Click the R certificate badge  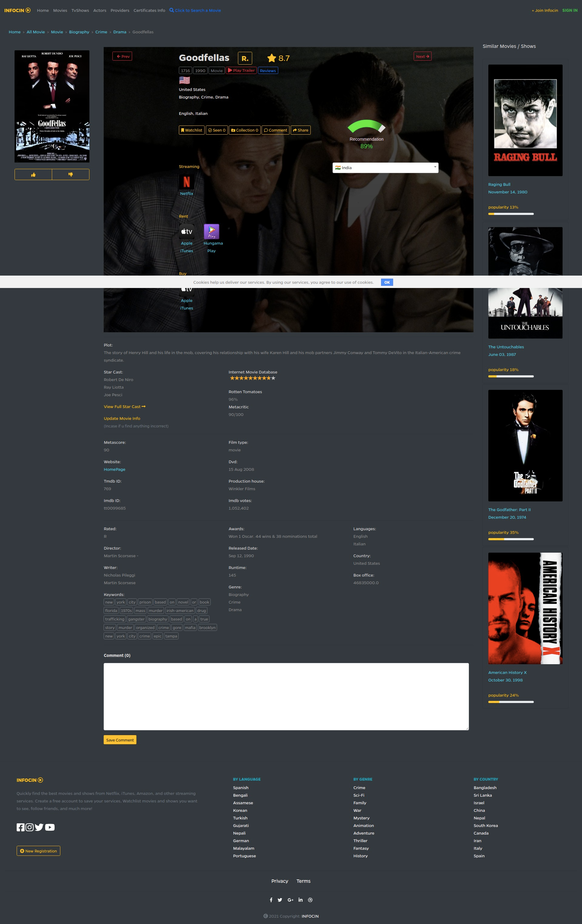[x=245, y=58]
